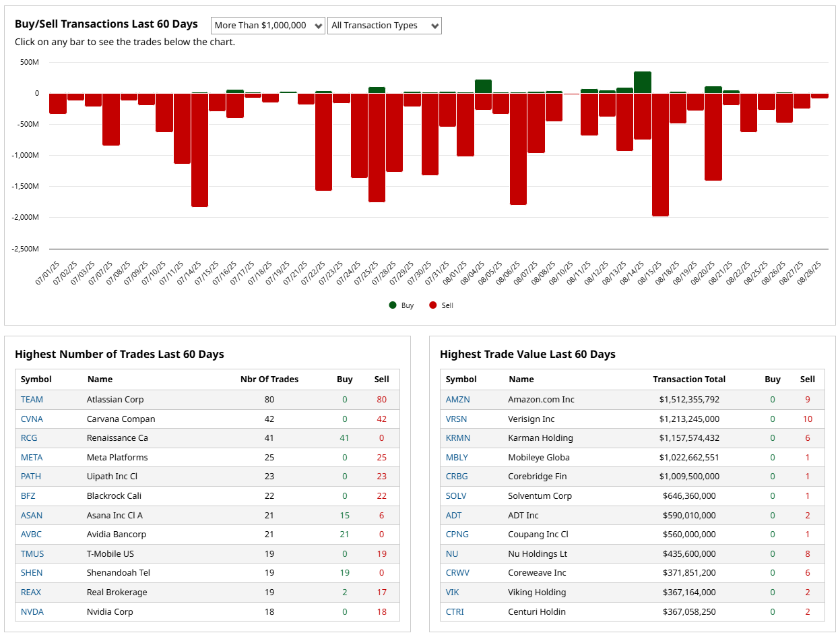Click the 'Nvidia Corp' name cell
The image size is (840, 637).
[110, 612]
